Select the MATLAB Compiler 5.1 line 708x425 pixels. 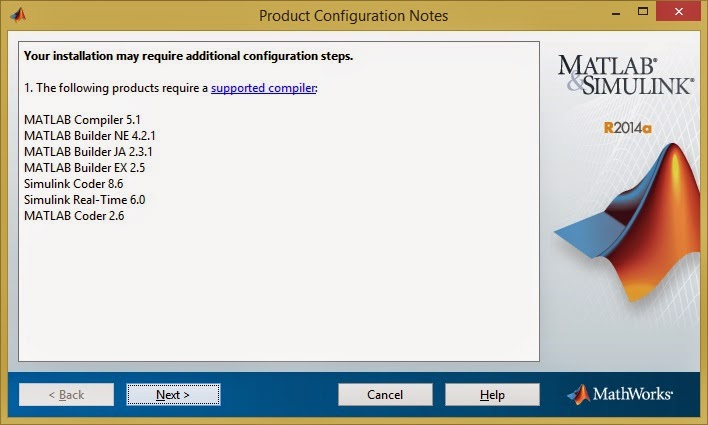tap(82, 120)
